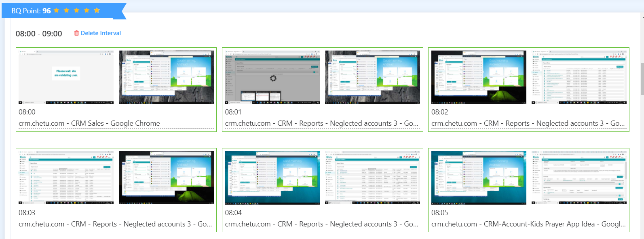644x239 pixels.
Task: Open the CRM account page screenshot at 08:05
Action: [x=579, y=178]
